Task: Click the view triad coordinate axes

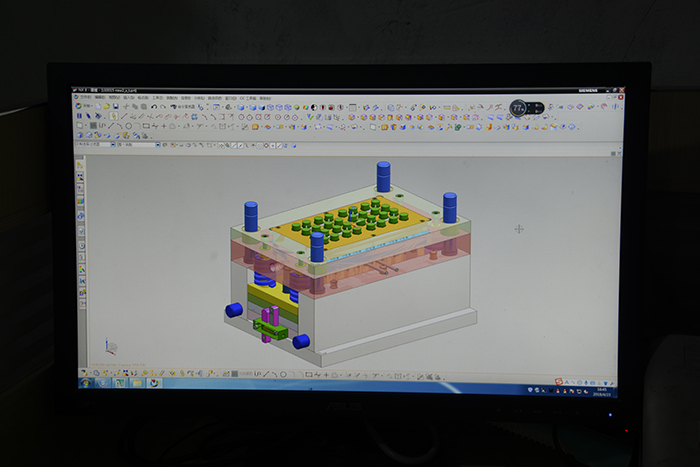Action: 109,348
